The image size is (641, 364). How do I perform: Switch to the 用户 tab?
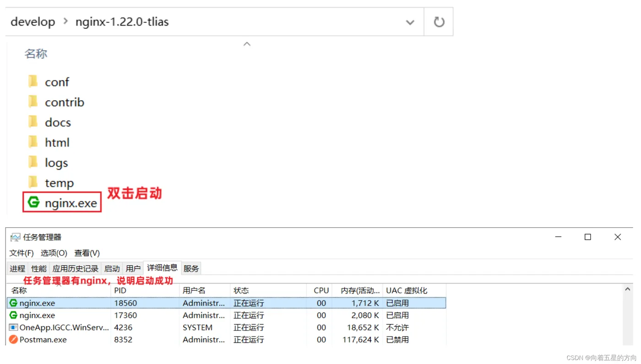click(x=133, y=268)
